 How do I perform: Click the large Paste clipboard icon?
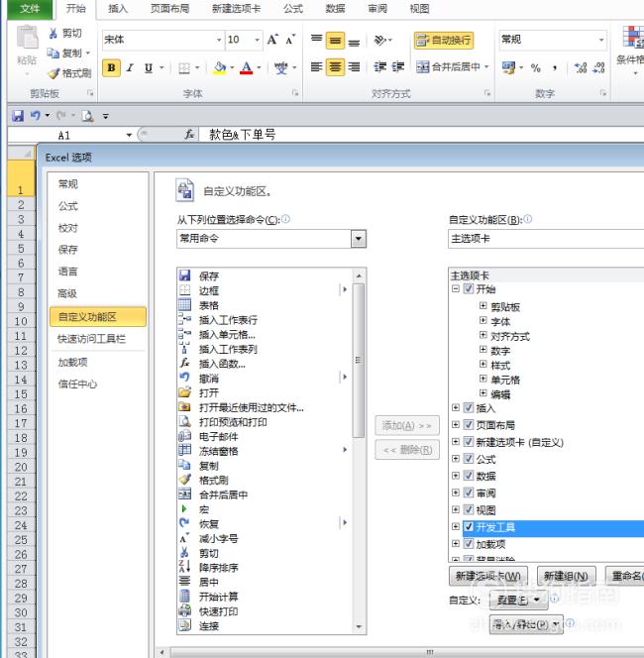point(27,37)
